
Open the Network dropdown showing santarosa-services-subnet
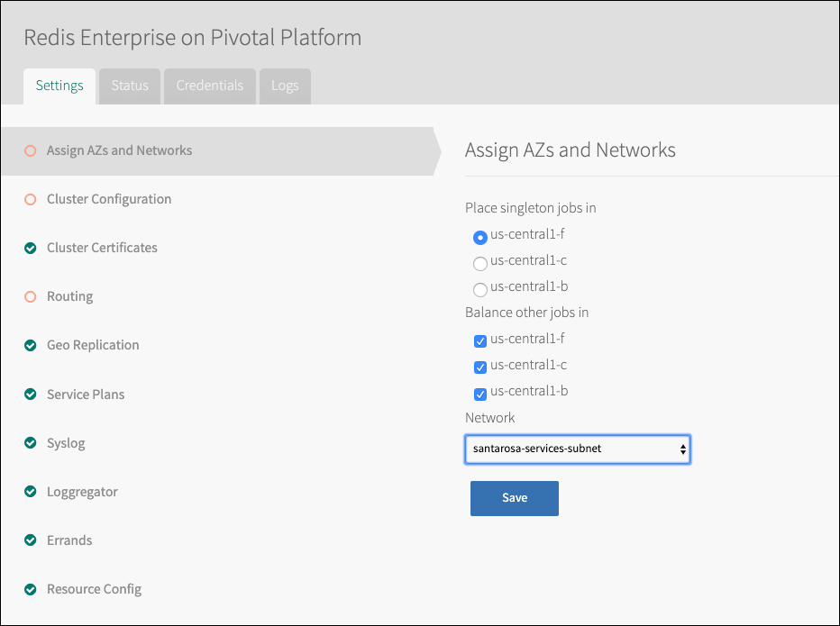pos(577,448)
